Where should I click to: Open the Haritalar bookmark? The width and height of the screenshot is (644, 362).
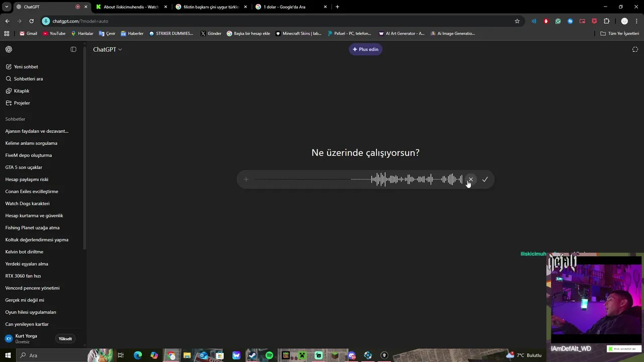[82, 34]
